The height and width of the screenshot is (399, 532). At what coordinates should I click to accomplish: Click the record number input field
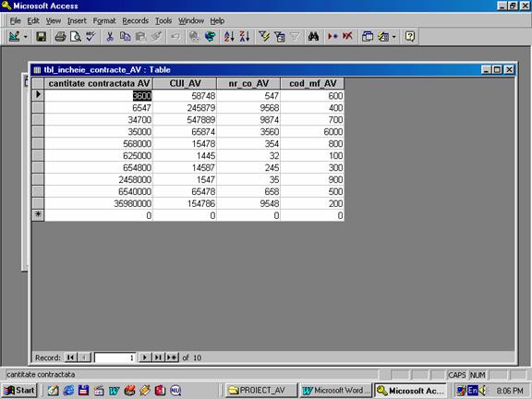115,357
